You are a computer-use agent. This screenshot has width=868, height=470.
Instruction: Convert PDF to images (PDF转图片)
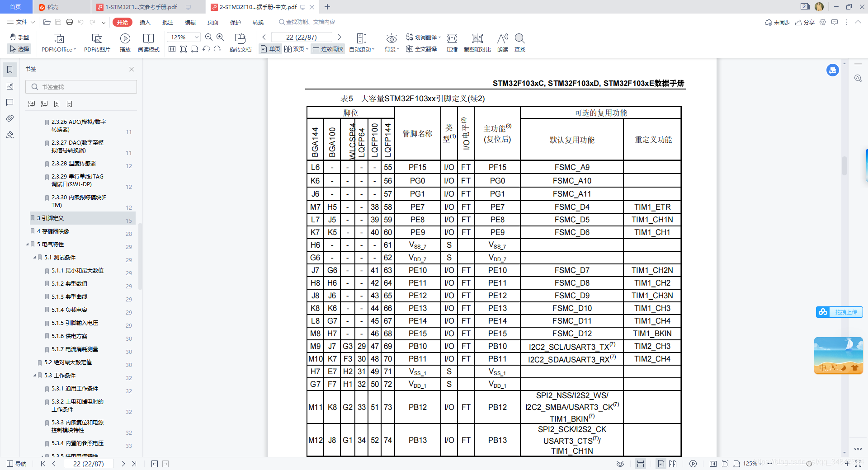(97, 43)
